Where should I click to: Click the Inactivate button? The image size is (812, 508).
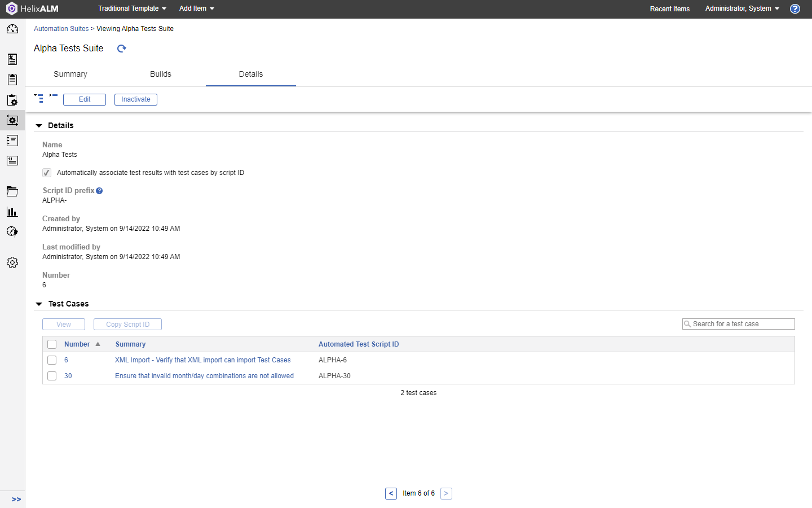[136, 99]
